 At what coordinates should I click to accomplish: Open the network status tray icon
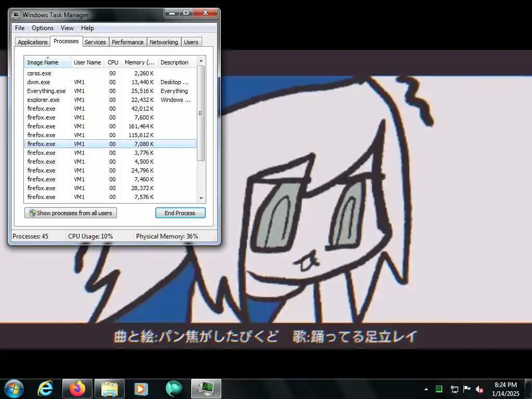(x=454, y=389)
